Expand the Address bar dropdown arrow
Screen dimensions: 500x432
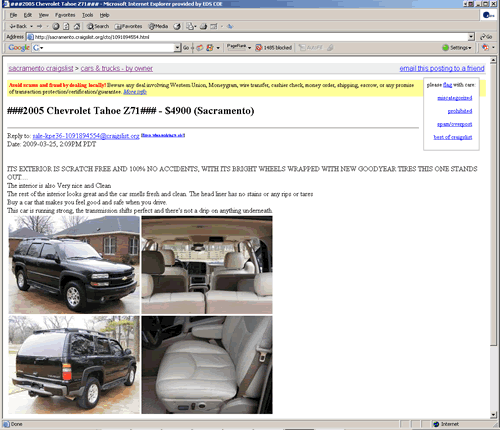point(471,37)
